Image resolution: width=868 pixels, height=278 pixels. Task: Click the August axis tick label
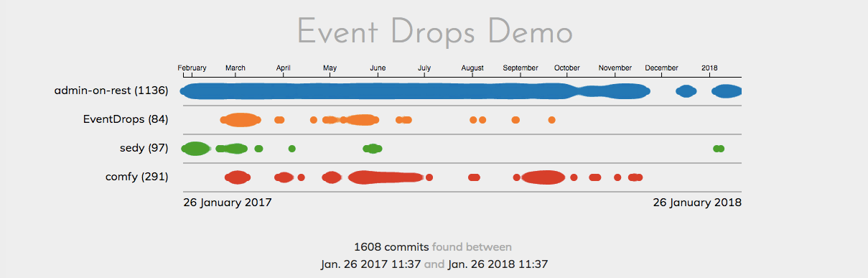tap(472, 68)
